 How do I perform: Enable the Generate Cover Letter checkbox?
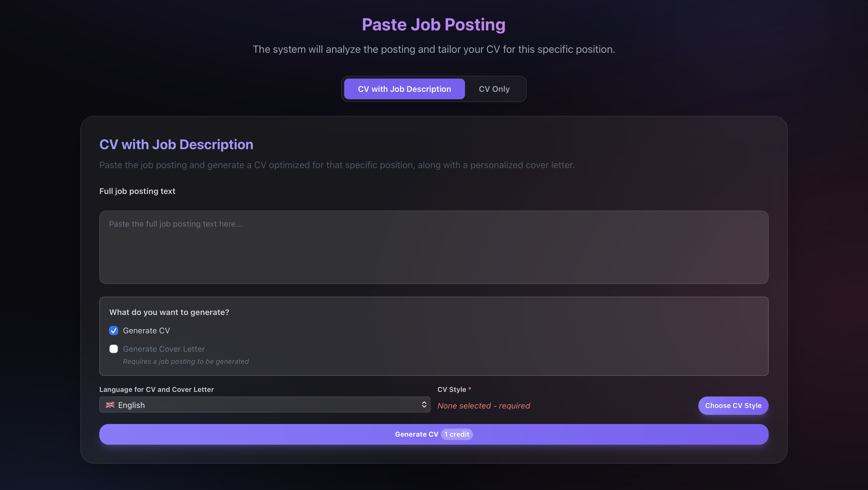pos(114,349)
